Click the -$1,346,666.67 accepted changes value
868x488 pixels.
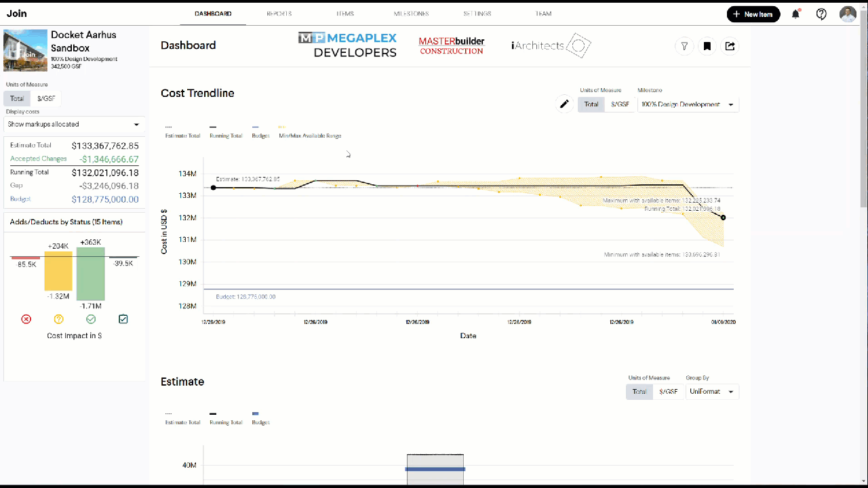click(108, 159)
